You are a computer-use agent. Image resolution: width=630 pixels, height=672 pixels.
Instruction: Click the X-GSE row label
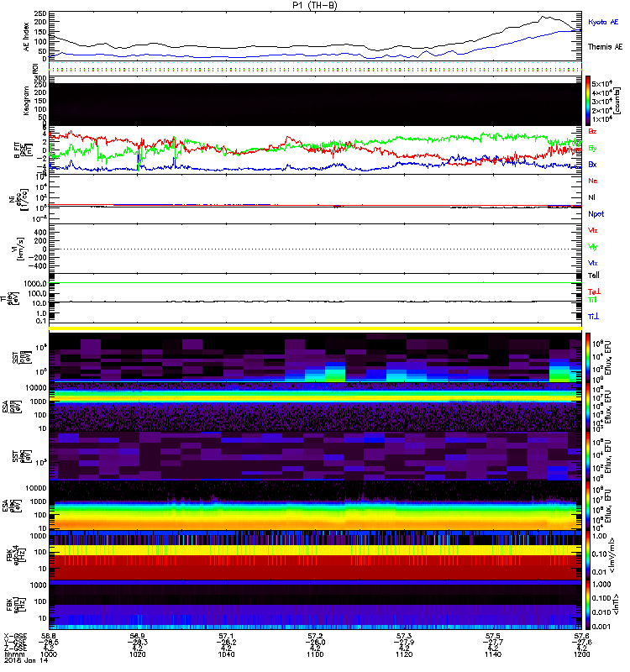17,637
